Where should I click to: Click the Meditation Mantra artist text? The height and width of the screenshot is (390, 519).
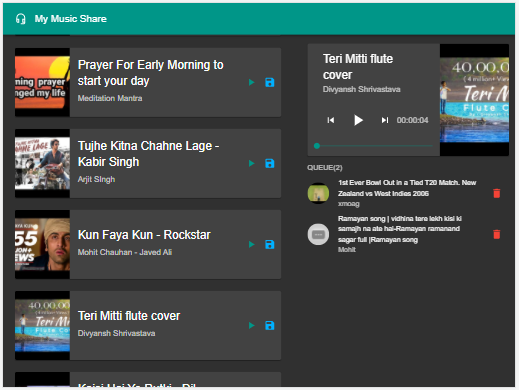tap(110, 98)
